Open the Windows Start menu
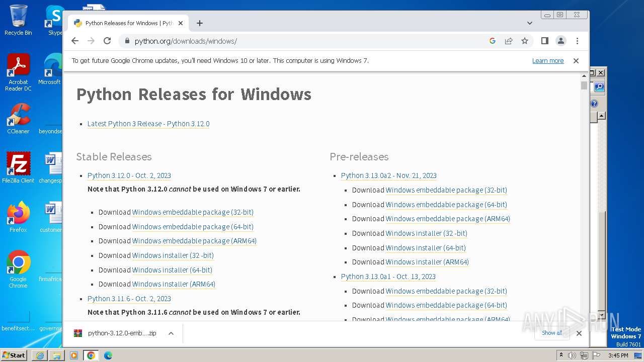This screenshot has height=362, width=644. click(x=14, y=355)
